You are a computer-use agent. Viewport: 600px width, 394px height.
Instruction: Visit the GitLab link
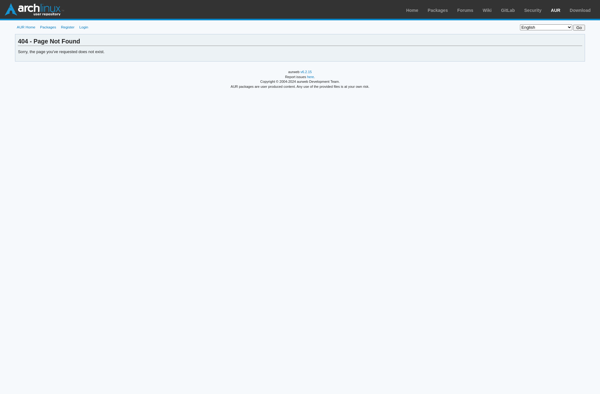(508, 10)
